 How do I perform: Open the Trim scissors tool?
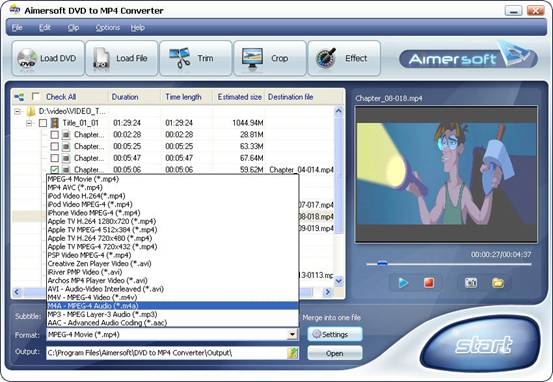pos(196,58)
